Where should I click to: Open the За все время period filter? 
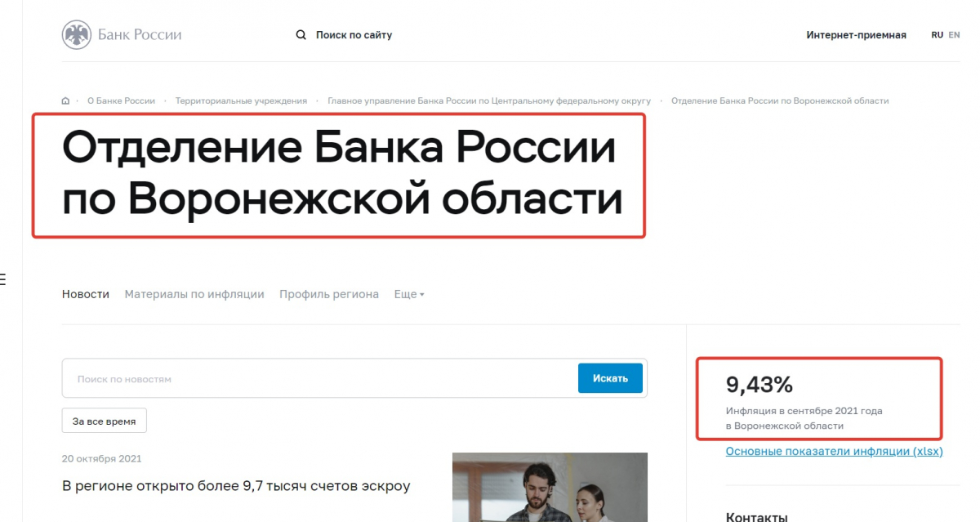pos(105,421)
